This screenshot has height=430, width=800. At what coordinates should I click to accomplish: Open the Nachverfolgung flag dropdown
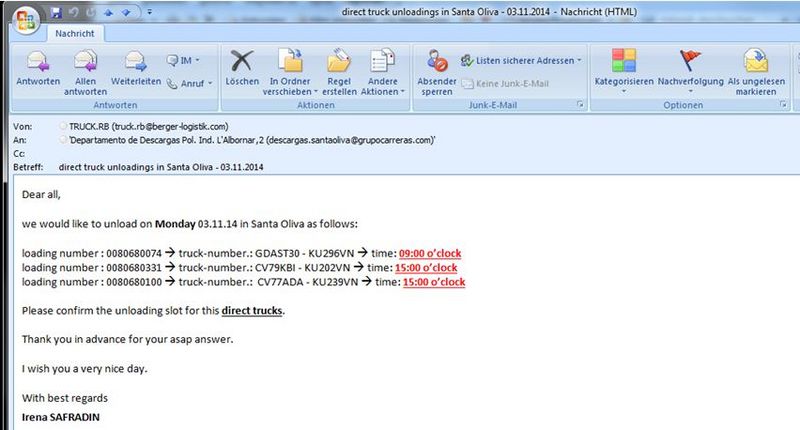pos(690,72)
